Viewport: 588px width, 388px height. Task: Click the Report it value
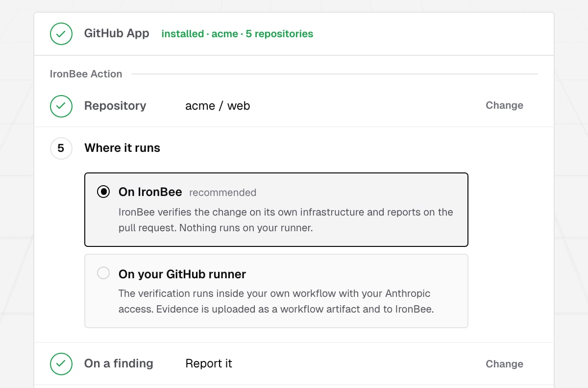[209, 364]
